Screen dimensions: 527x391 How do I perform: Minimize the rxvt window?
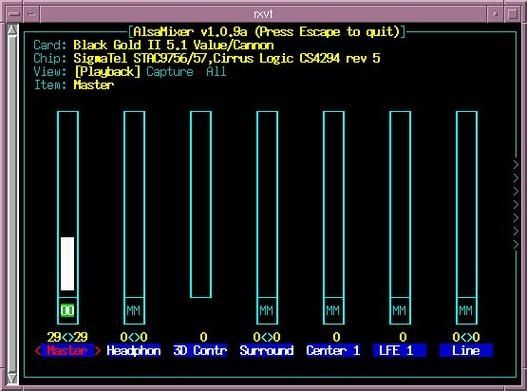coord(495,14)
